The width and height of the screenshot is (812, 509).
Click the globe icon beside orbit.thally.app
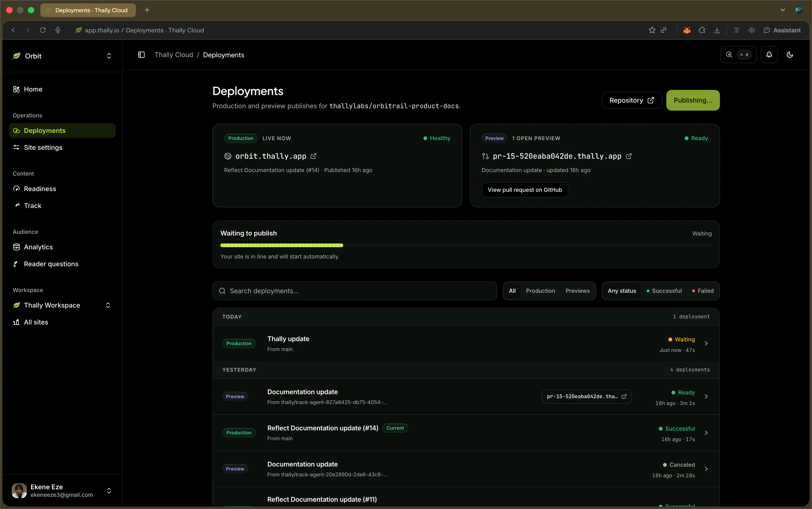tap(228, 156)
